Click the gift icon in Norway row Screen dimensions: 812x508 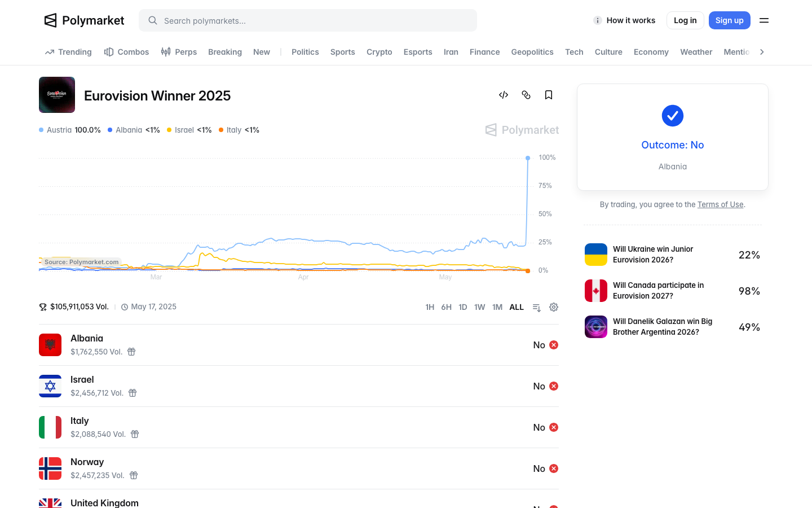(x=134, y=475)
